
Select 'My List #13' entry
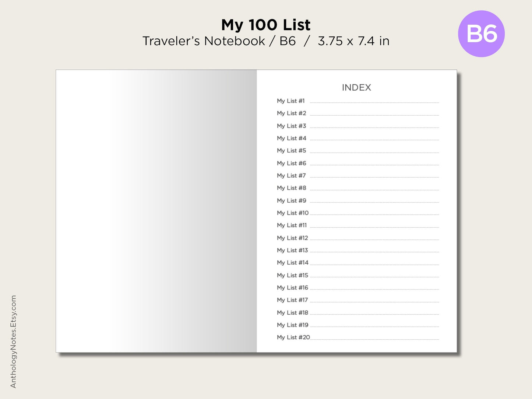292,251
